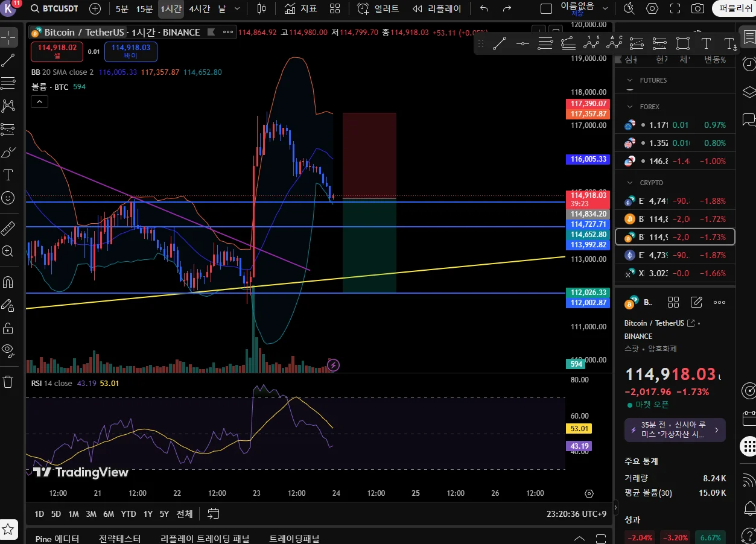Create an alert with 얼러트 button
This screenshot has width=756, height=544.
pos(378,8)
